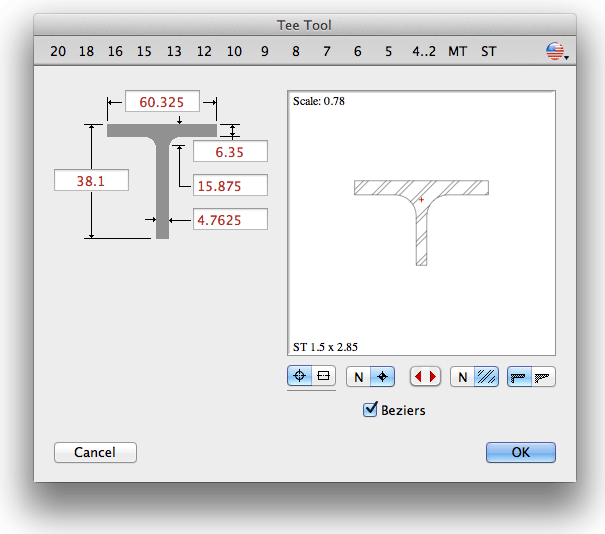Open the 10 size menu

(234, 51)
